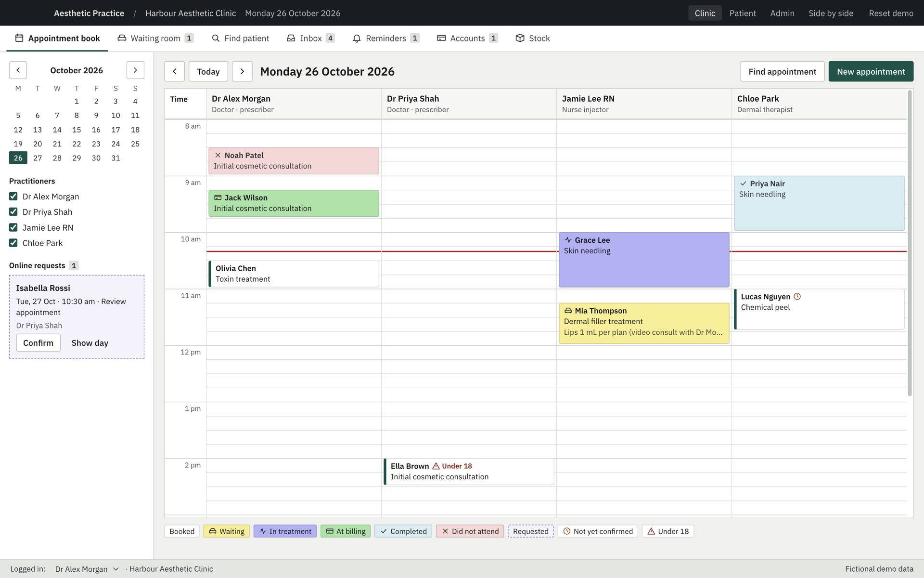
Task: Open Olivia Chen's Toxin treatment appointment
Action: [x=294, y=274]
